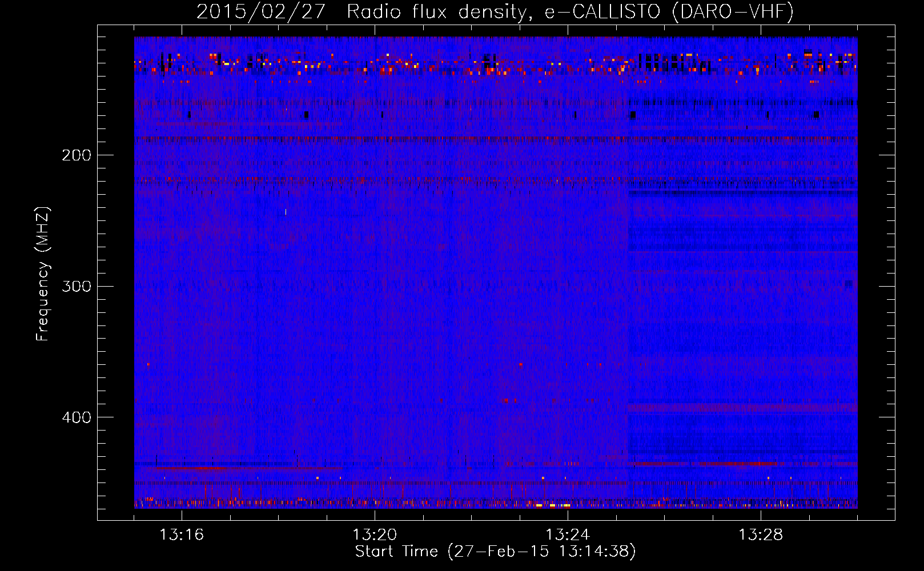
Task: Click the 'Start Time (27-Feb-15 13:14:38)' label
Action: (495, 552)
